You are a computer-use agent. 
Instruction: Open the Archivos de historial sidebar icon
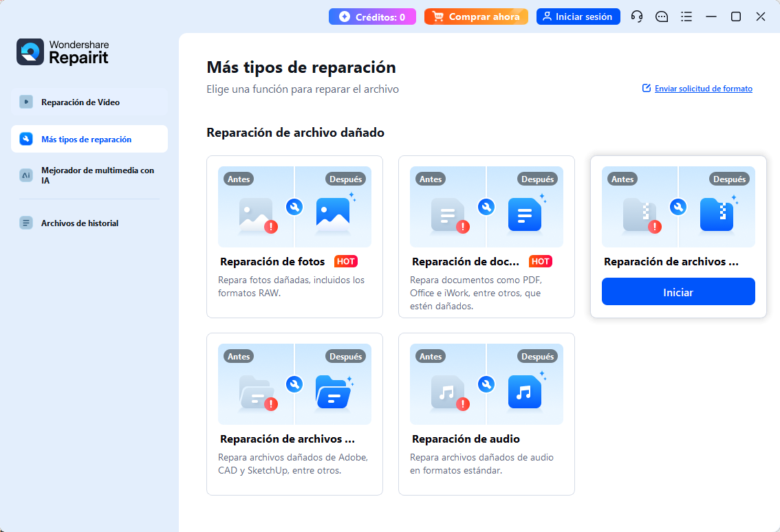pos(25,223)
